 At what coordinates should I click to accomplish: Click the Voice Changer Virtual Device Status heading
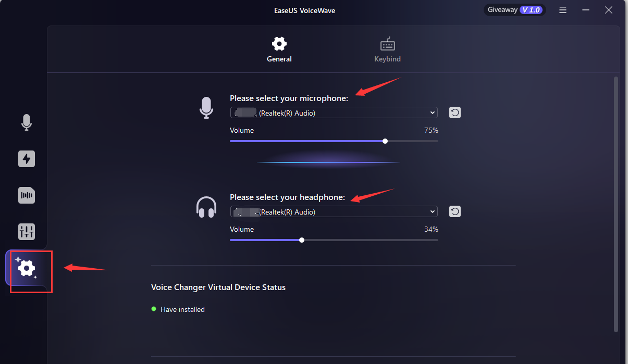click(x=218, y=287)
